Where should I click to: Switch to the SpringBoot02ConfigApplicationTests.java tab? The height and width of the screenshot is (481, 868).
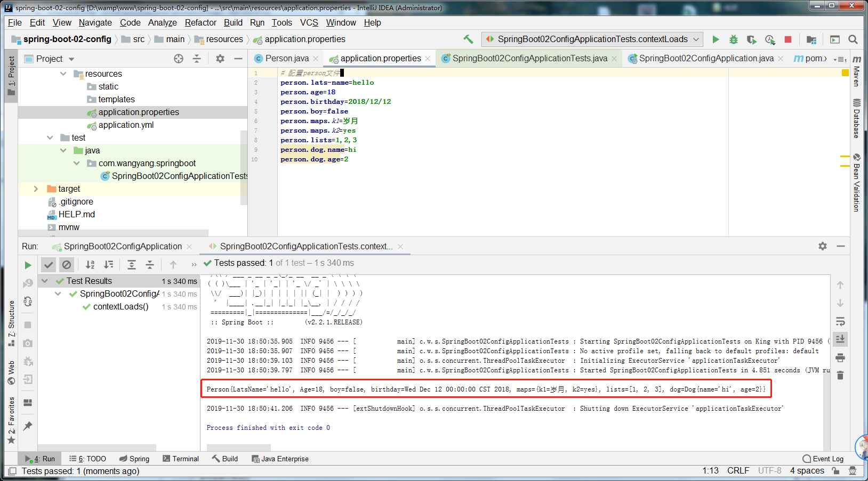coord(530,59)
